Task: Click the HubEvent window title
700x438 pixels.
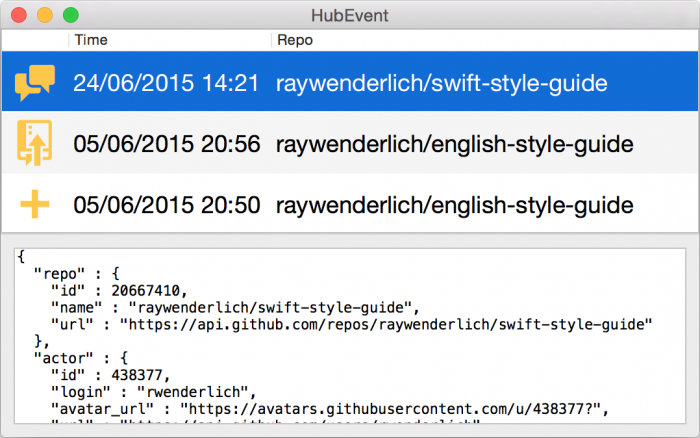Action: coord(349,15)
